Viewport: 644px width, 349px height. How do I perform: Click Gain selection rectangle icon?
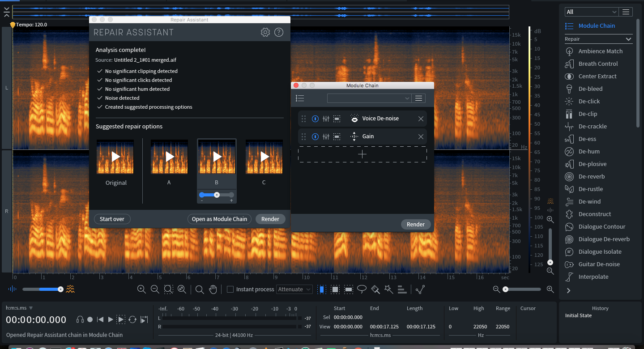pyautogui.click(x=337, y=136)
